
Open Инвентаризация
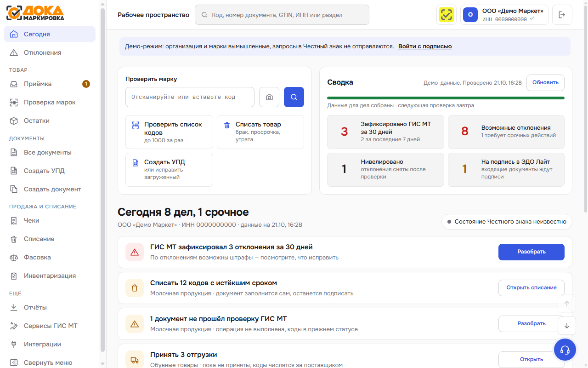click(50, 276)
